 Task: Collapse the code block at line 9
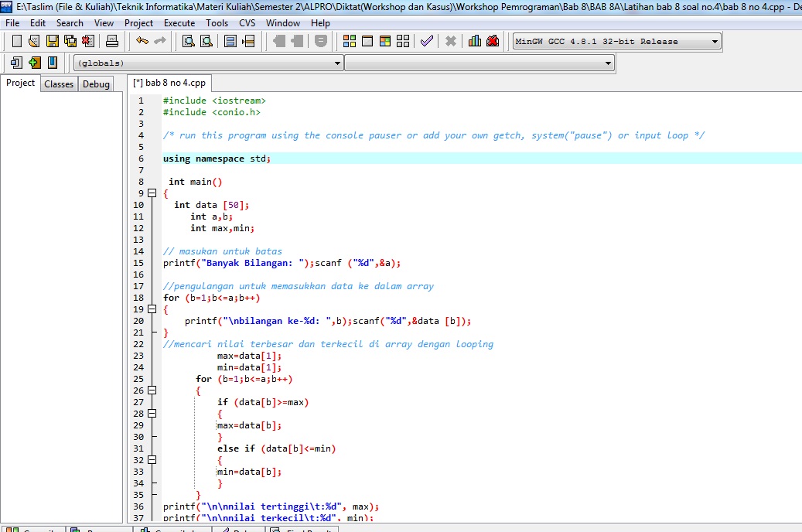tap(152, 193)
